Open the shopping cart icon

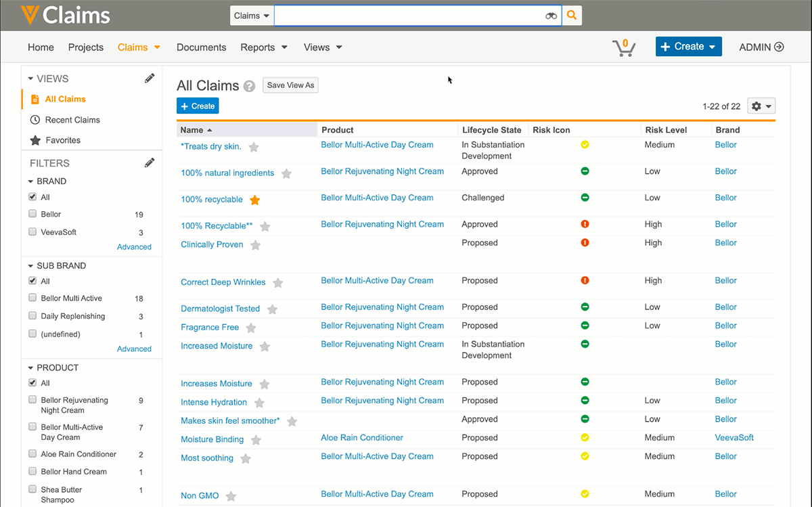623,47
